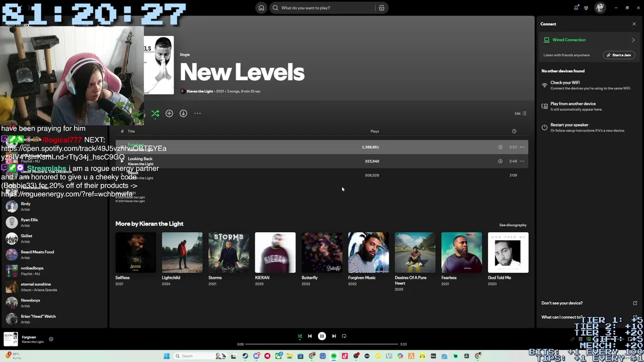Open the Selfless album card

[x=135, y=259]
